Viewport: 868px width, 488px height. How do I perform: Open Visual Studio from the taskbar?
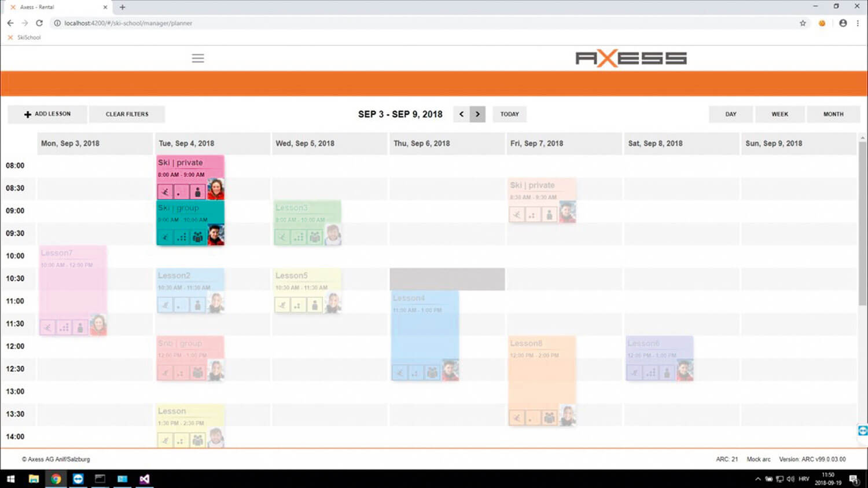[x=144, y=479]
